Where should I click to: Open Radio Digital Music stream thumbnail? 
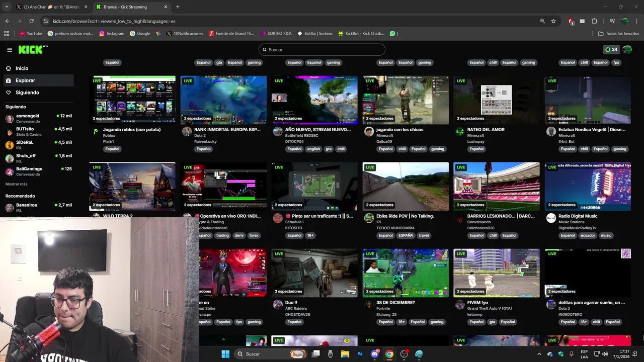tap(588, 186)
